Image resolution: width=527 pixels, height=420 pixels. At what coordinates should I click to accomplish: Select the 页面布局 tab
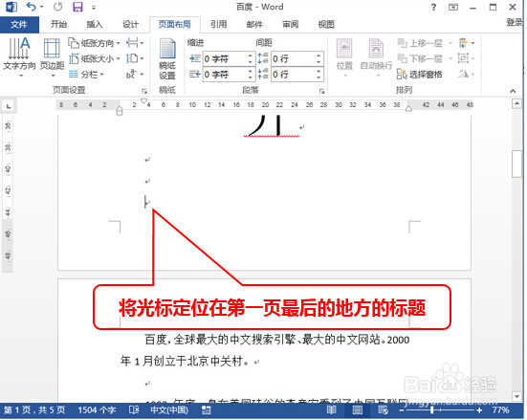(174, 24)
